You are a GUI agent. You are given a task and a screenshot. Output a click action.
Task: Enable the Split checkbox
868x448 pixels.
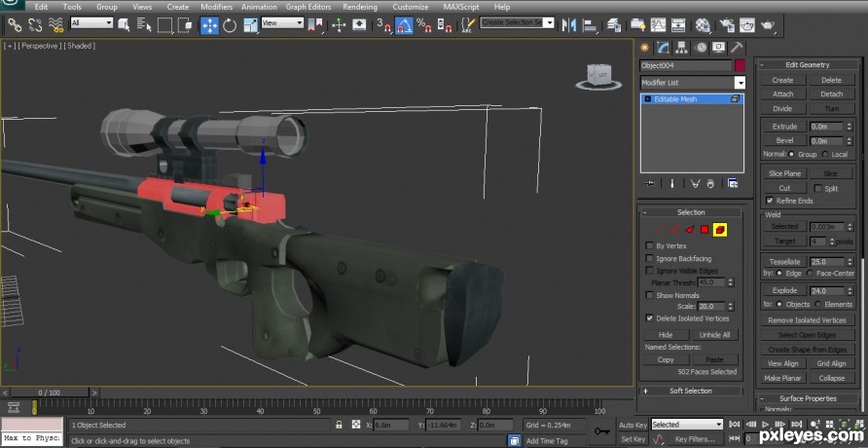(x=818, y=188)
